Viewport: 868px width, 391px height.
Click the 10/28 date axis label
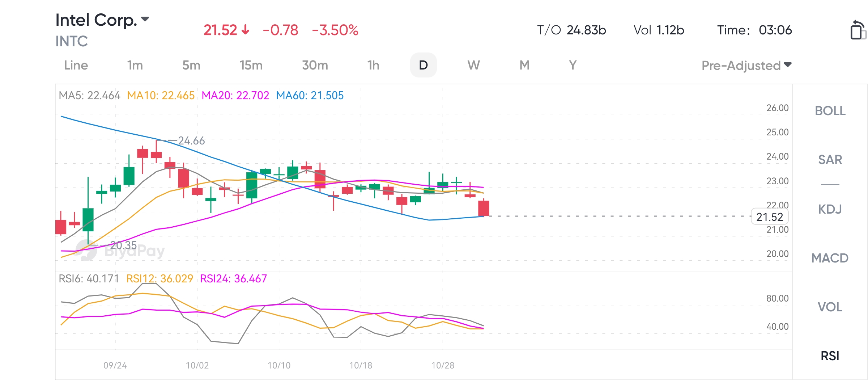click(443, 365)
